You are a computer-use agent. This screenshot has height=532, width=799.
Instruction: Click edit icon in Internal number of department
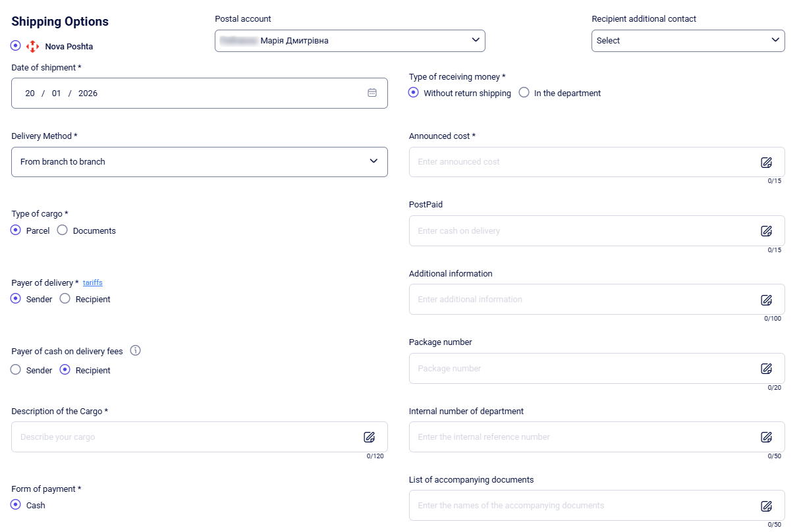tap(766, 437)
